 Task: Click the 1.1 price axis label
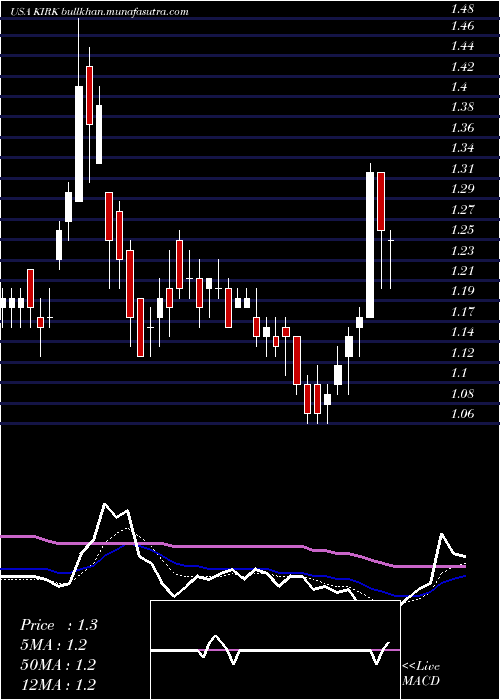tap(458, 373)
